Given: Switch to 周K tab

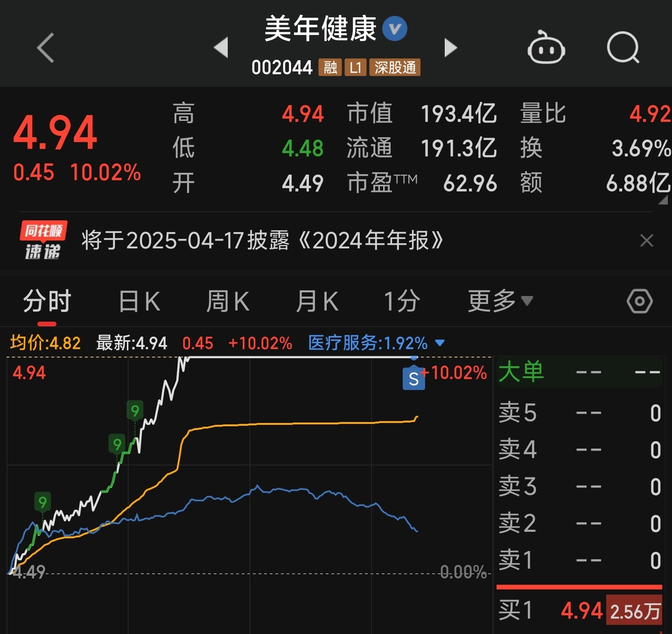Looking at the screenshot, I should point(228,301).
